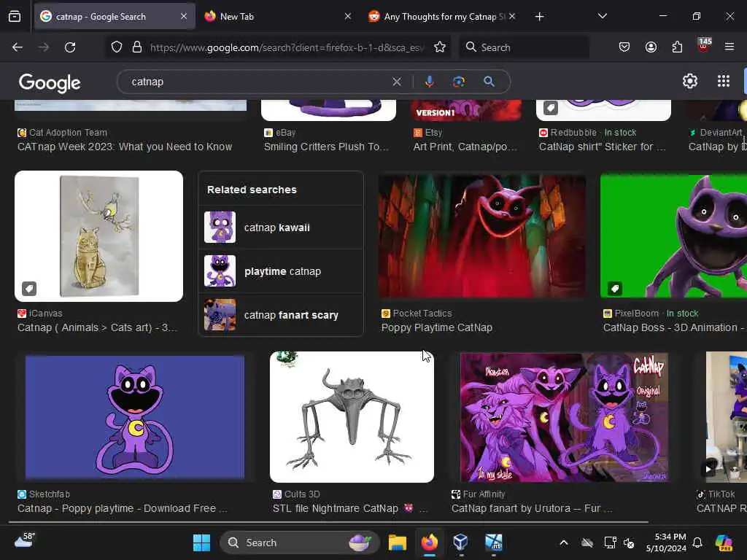
Task: Open a new browser tab
Action: (539, 17)
